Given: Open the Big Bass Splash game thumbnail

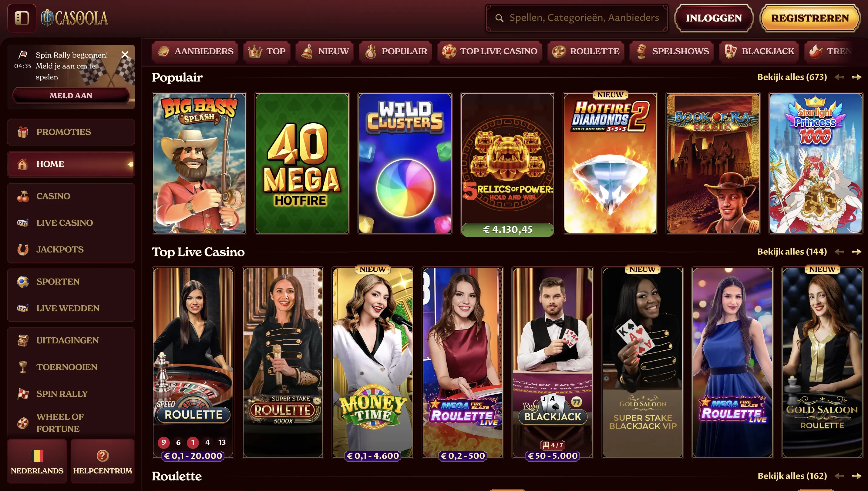Looking at the screenshot, I should coord(199,164).
